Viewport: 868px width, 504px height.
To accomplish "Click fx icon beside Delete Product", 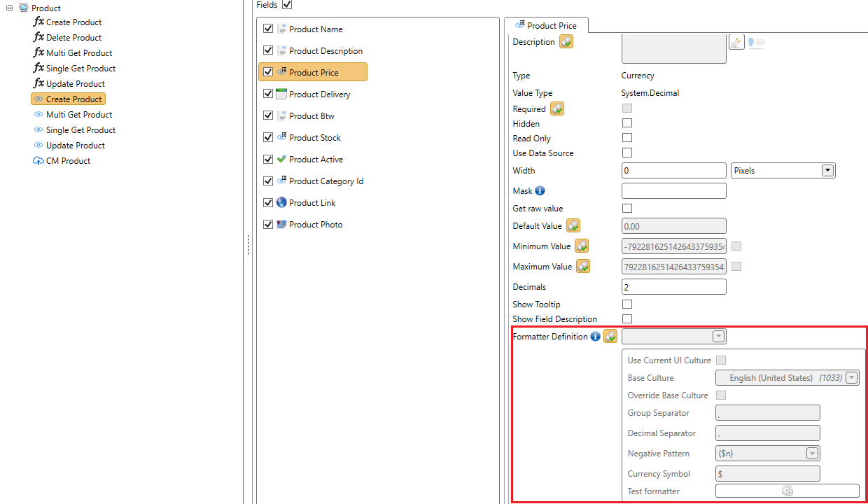I will coord(39,37).
